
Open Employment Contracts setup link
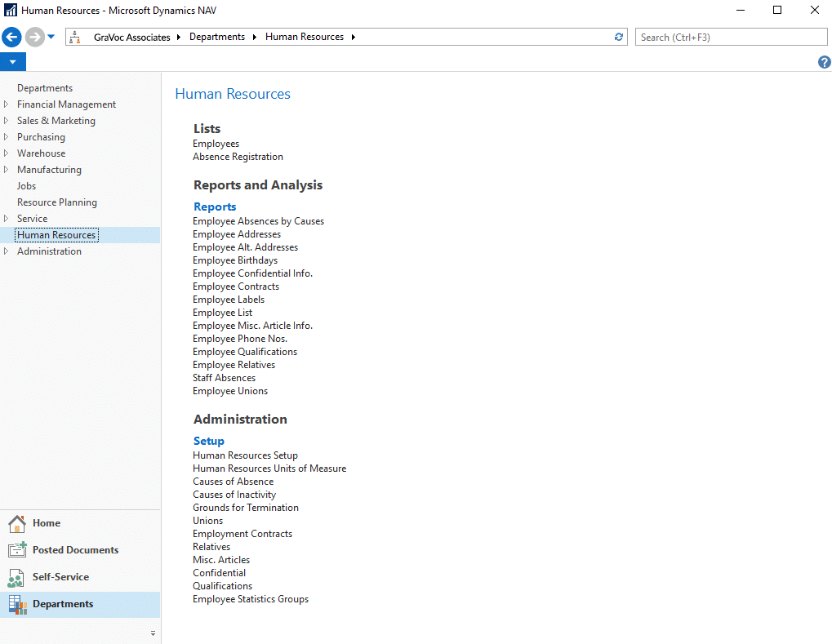tap(242, 534)
